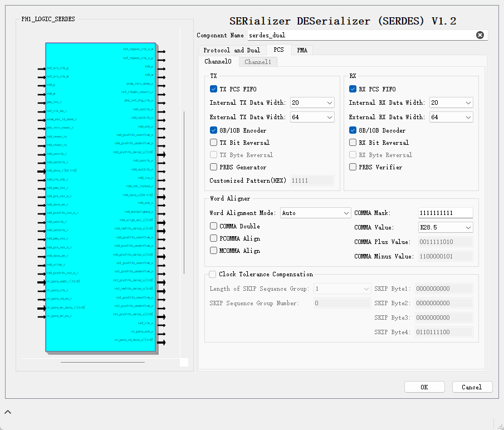Click the SKIP Byte4 field
The image size is (504, 430).
click(444, 332)
